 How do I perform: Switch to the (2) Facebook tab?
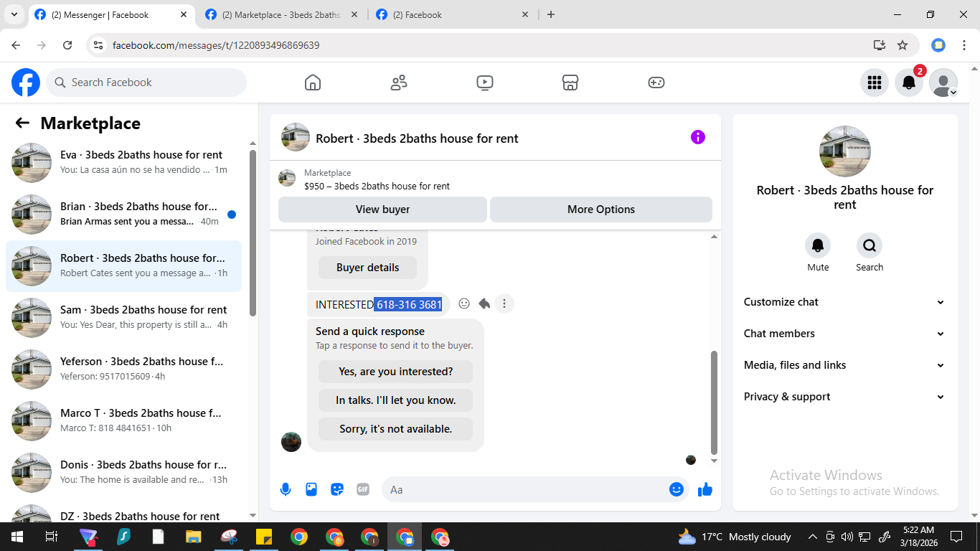[453, 14]
